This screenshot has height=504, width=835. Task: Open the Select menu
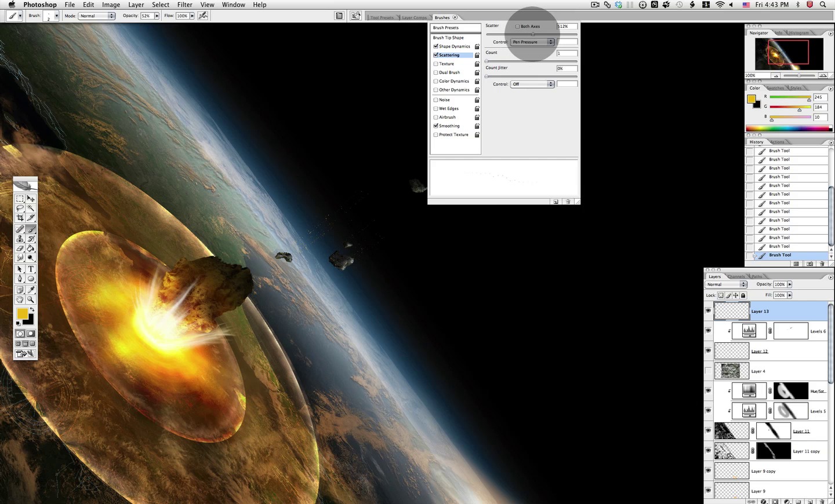point(161,5)
